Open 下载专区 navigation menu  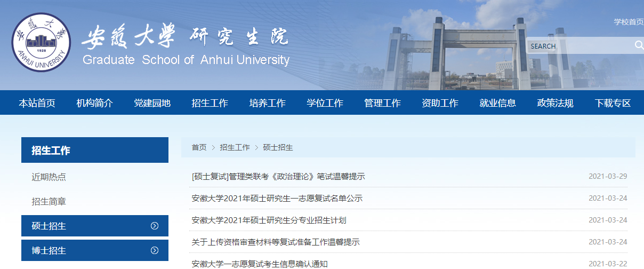point(613,103)
